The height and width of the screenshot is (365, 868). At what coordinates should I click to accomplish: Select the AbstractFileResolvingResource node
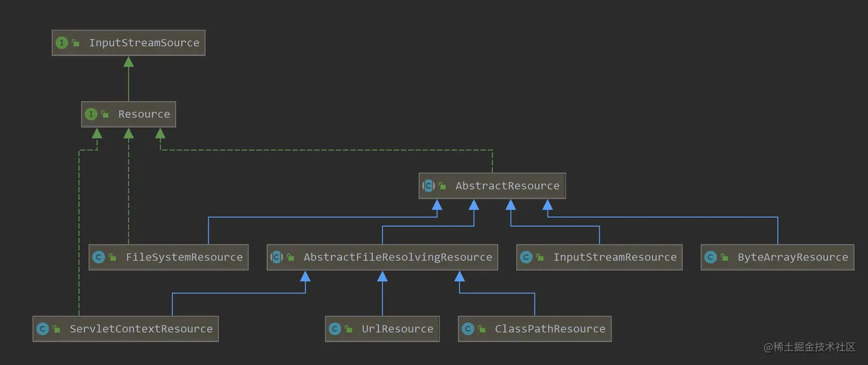click(x=382, y=257)
